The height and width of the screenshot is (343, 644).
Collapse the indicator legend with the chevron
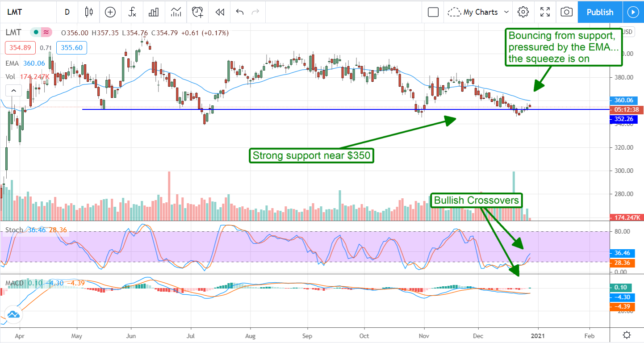click(13, 91)
